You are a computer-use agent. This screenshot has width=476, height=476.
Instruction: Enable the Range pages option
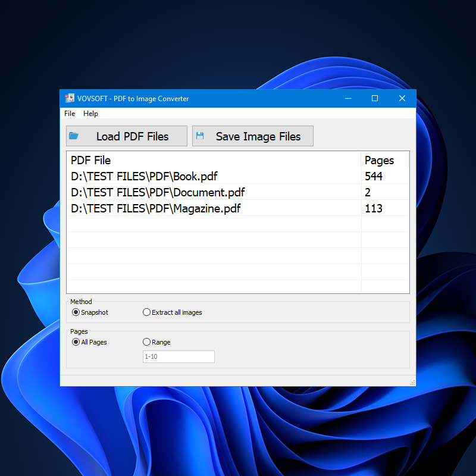pyautogui.click(x=146, y=342)
